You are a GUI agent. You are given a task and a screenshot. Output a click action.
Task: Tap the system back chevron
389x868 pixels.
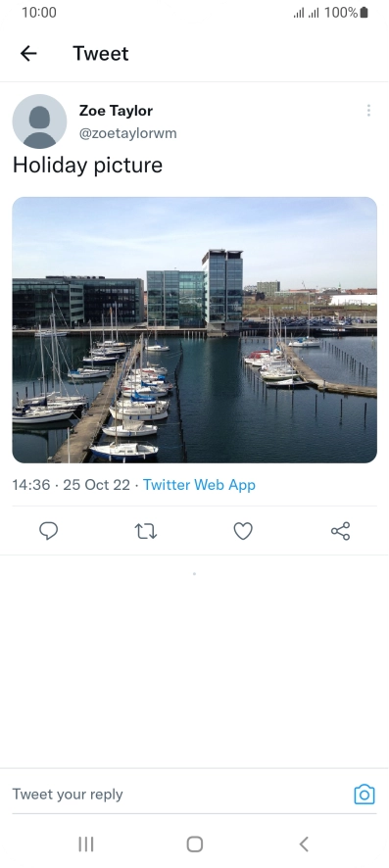(x=303, y=844)
